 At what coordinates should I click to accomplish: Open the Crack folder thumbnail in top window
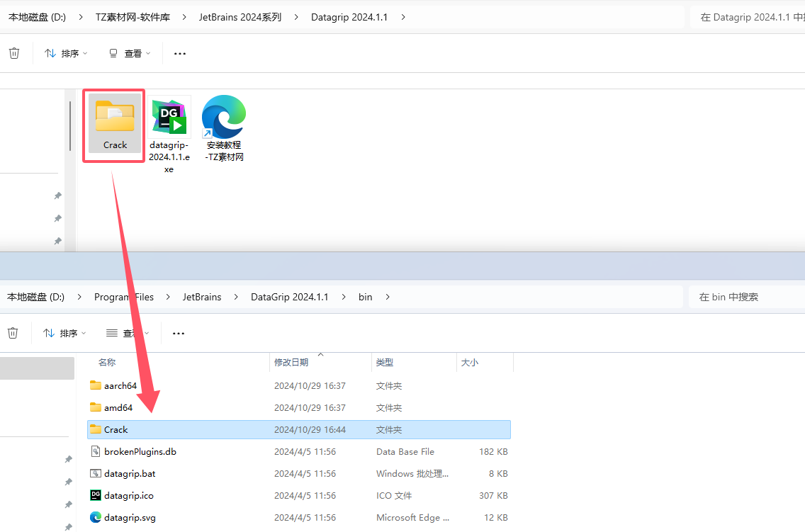coord(115,123)
